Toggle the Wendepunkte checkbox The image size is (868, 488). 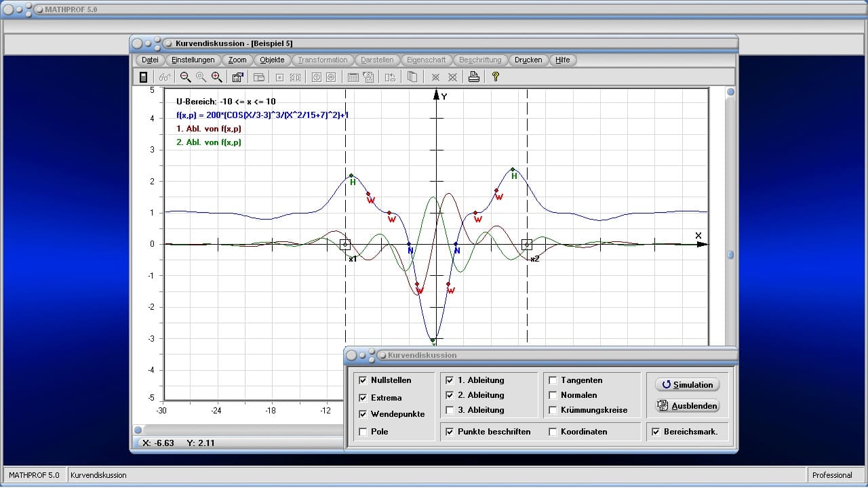point(363,414)
